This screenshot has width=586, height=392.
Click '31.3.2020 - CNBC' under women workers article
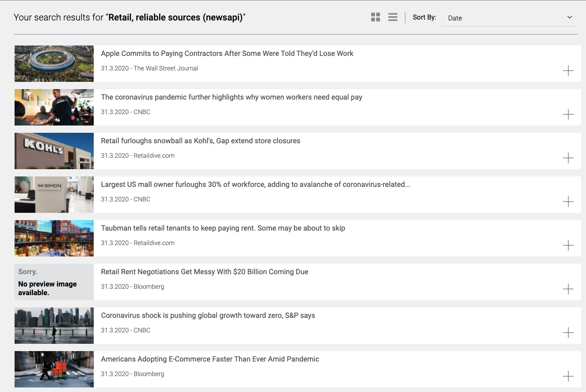tap(126, 112)
